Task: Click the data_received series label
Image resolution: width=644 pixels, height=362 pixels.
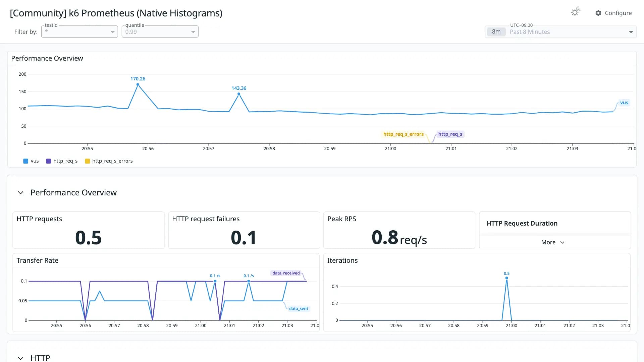Action: point(286,273)
